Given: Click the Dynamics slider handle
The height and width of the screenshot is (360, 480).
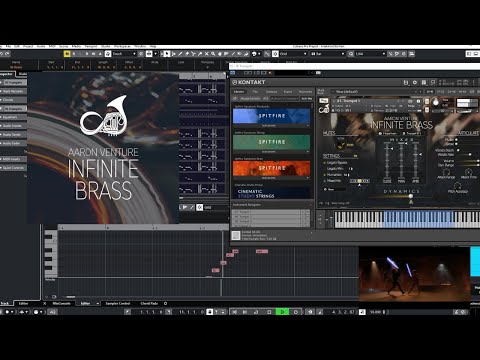Looking at the screenshot, I should 411,197.
